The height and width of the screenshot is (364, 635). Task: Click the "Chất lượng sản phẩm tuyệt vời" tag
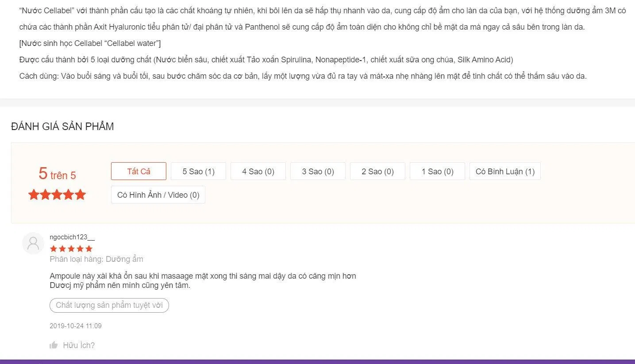click(x=109, y=305)
